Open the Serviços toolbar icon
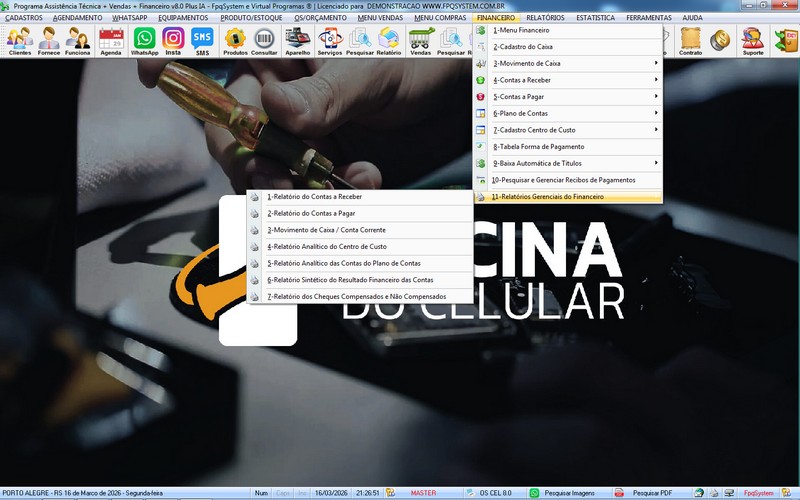 pos(330,41)
